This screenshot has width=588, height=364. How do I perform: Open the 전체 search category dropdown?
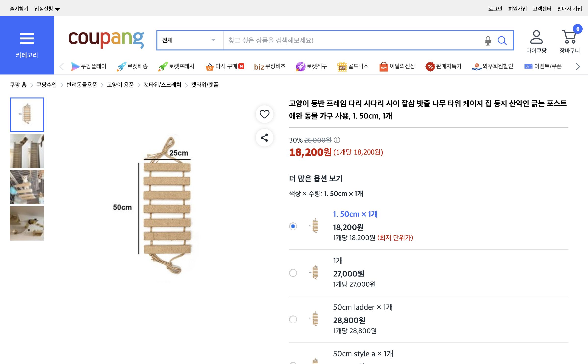coord(189,40)
